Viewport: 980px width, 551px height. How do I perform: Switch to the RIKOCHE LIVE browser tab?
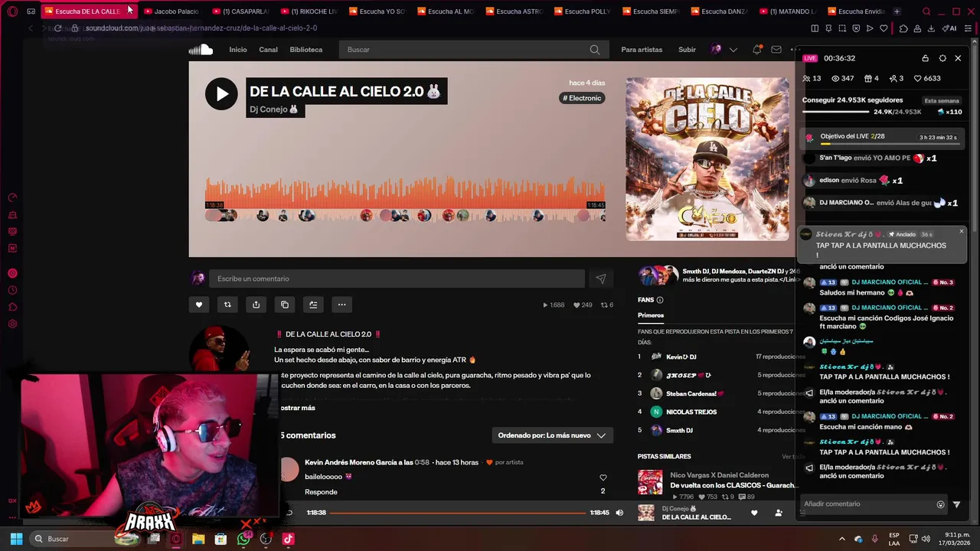(x=309, y=11)
